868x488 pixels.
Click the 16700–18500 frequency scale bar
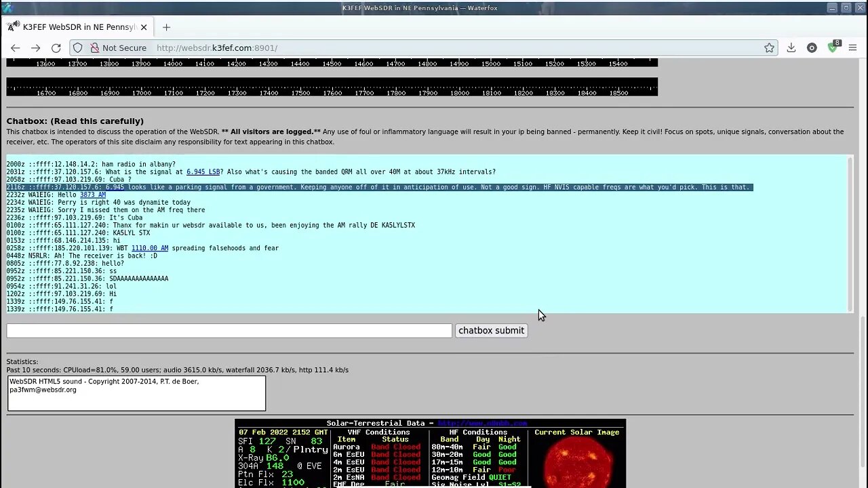332,87
